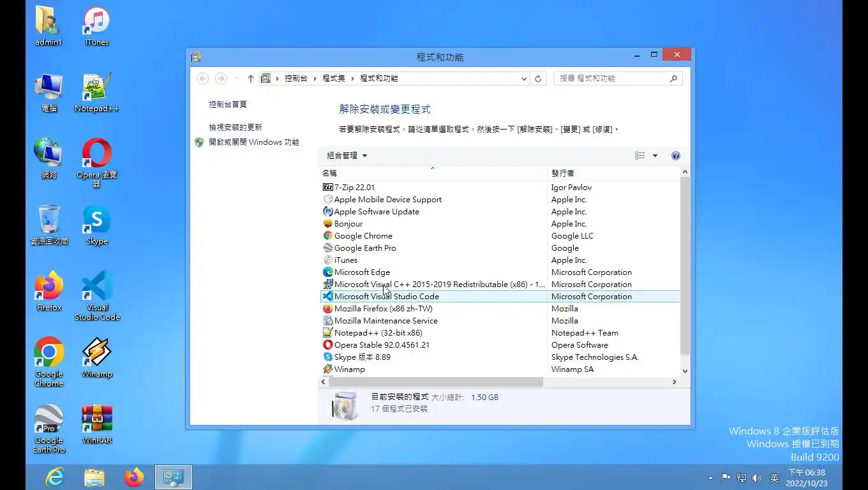Expand the arrow after 程式集 in the breadcrumb

[x=353, y=78]
